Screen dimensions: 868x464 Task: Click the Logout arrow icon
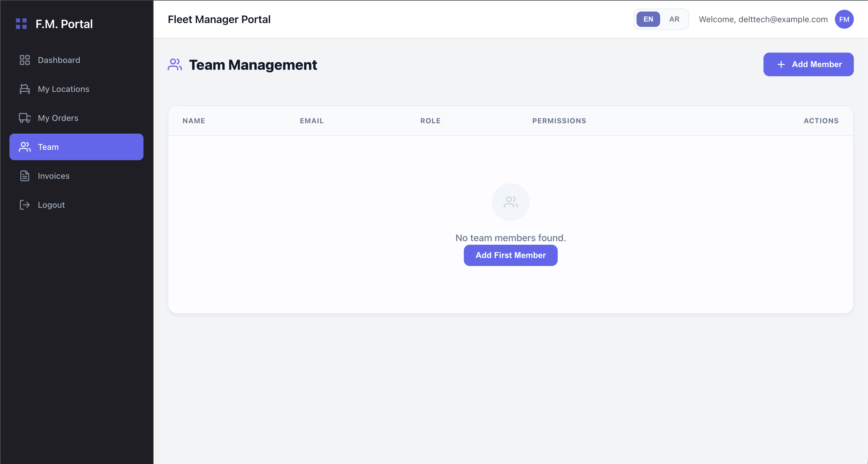click(25, 205)
